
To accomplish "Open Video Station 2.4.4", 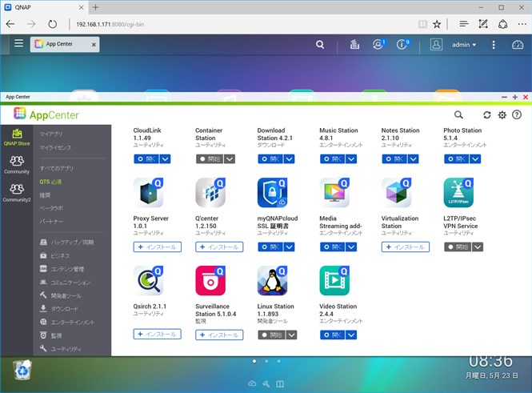I will coord(333,335).
